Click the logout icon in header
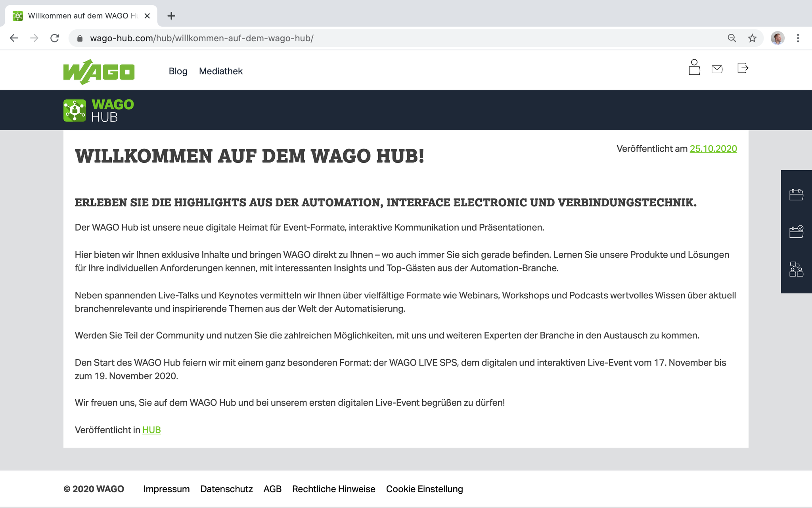This screenshot has height=508, width=812. tap(743, 68)
